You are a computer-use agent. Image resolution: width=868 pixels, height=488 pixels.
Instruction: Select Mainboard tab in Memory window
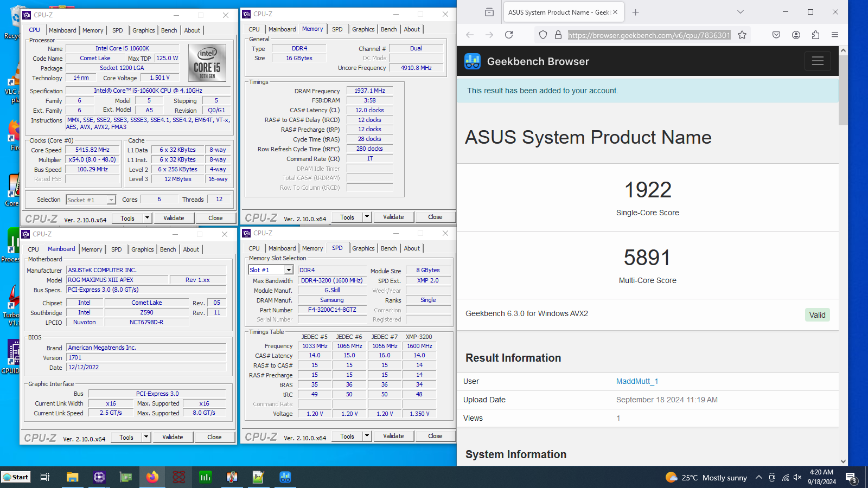point(282,29)
